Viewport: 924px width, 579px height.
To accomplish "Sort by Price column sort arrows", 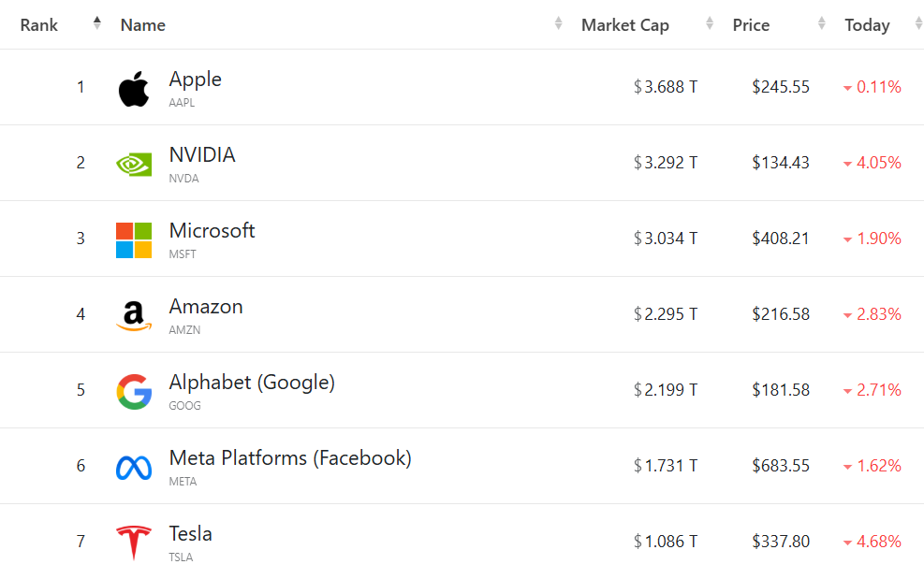I will [x=821, y=24].
